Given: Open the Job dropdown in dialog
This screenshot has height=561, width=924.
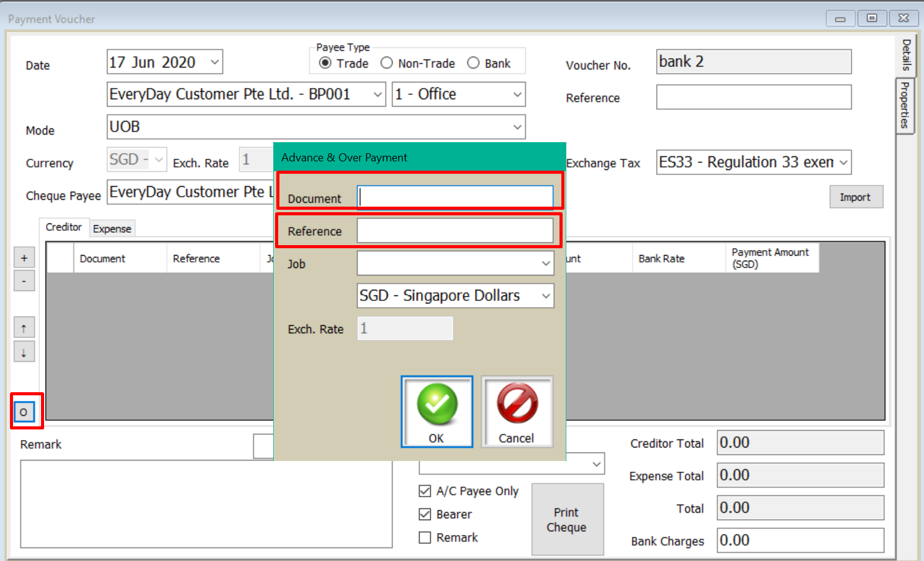Looking at the screenshot, I should (x=545, y=263).
